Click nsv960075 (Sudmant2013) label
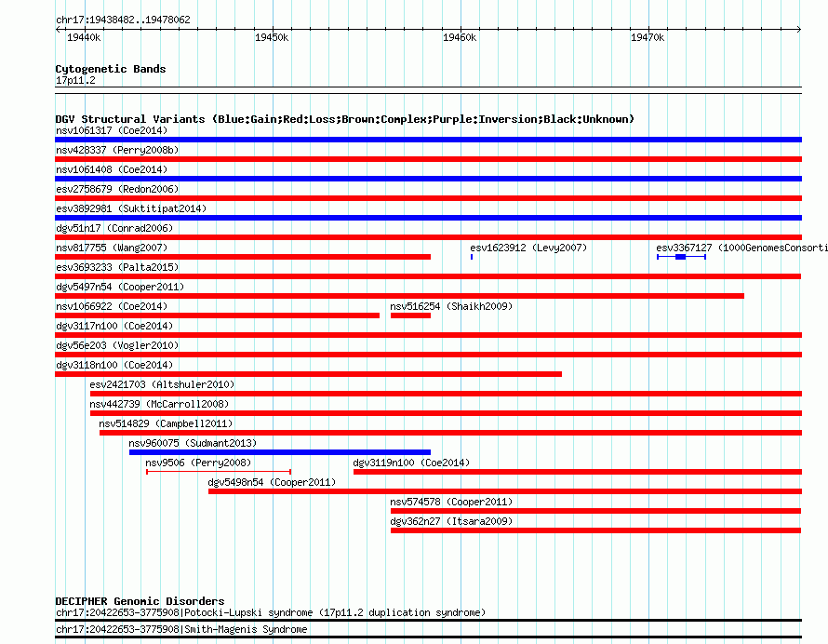The width and height of the screenshot is (828, 644). pyautogui.click(x=193, y=443)
